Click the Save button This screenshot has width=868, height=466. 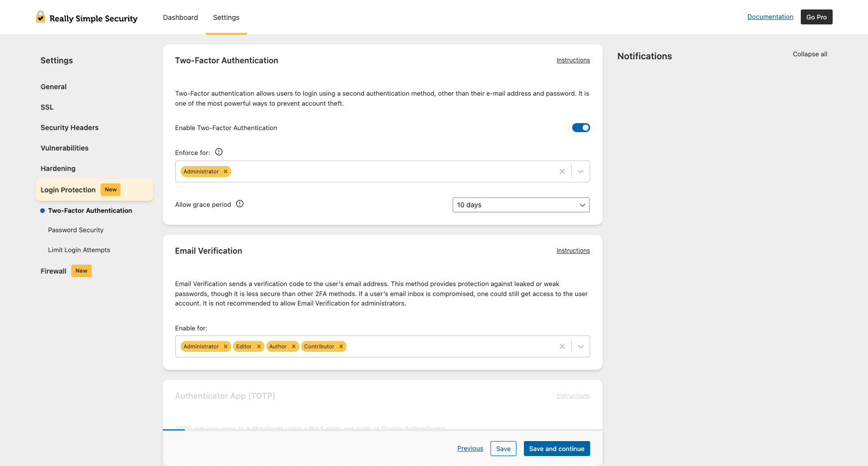tap(503, 449)
